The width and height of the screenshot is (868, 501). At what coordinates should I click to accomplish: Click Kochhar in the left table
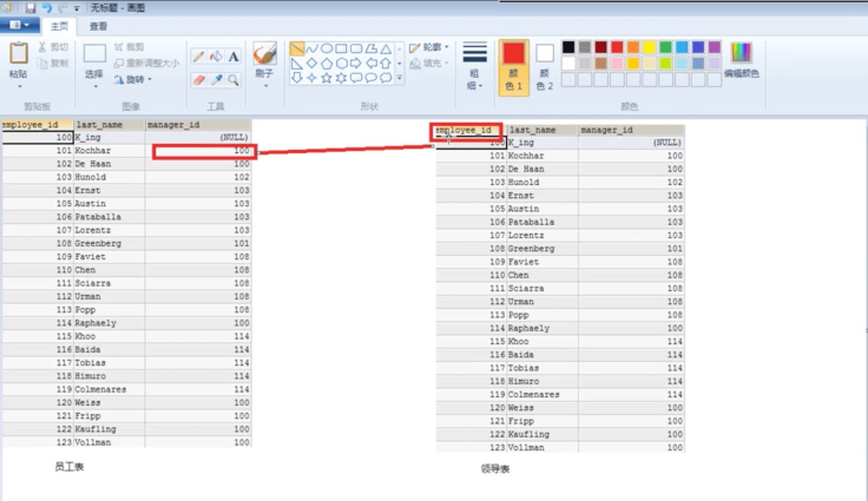tap(92, 150)
